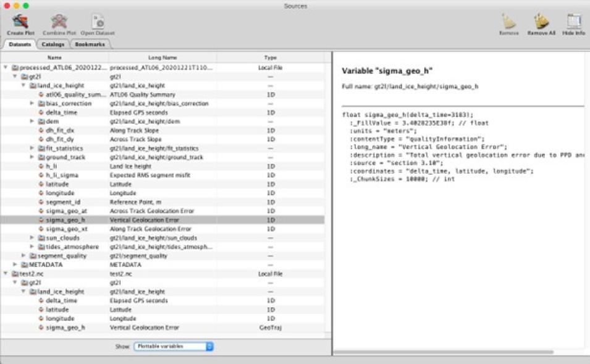Click 'Elapsed GPS seconds' in test2.nc
The image size is (590, 364).
point(138,300)
